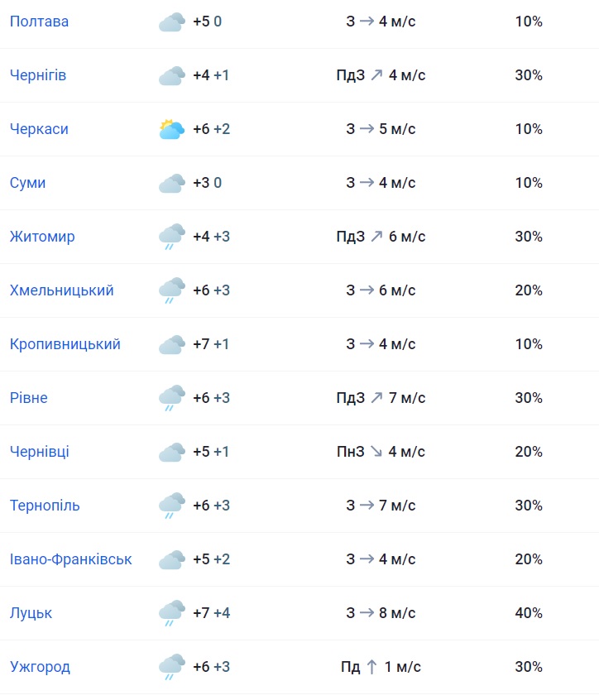Go to the Івано-Франківськ forecast
The width and height of the screenshot is (599, 700).
70,559
